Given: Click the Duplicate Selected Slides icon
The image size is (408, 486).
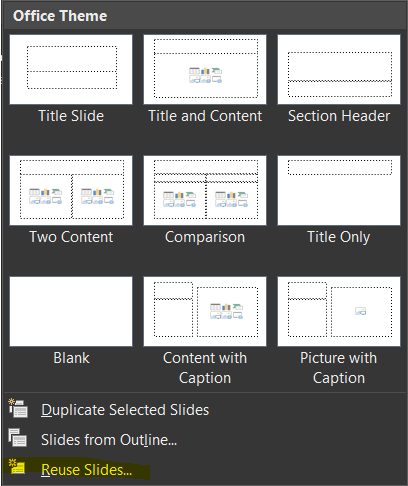Looking at the screenshot, I should (18, 408).
